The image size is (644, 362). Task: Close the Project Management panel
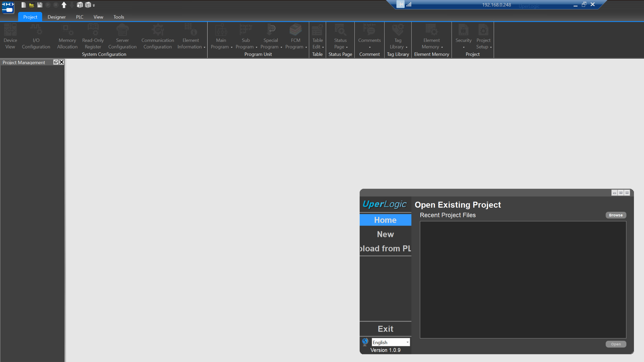[x=62, y=62]
